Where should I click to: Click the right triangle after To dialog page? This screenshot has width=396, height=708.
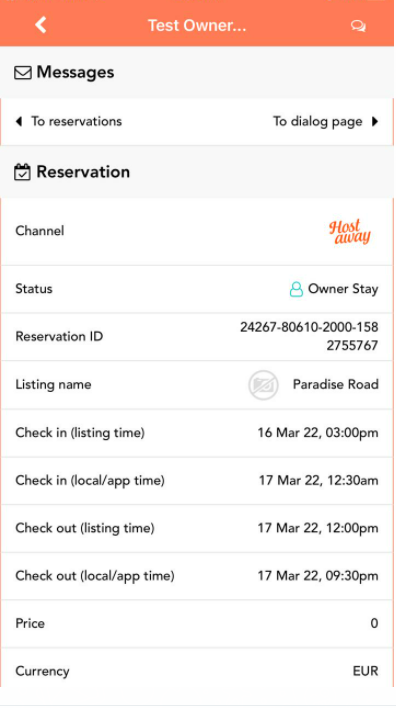pos(375,121)
